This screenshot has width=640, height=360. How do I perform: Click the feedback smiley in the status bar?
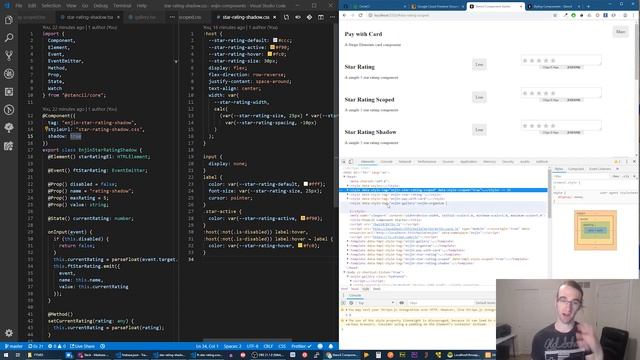(x=320, y=346)
